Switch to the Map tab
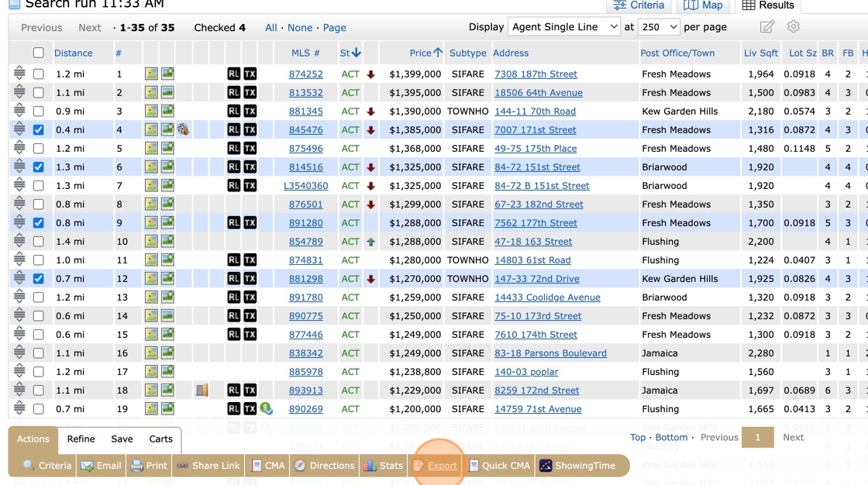 point(703,5)
